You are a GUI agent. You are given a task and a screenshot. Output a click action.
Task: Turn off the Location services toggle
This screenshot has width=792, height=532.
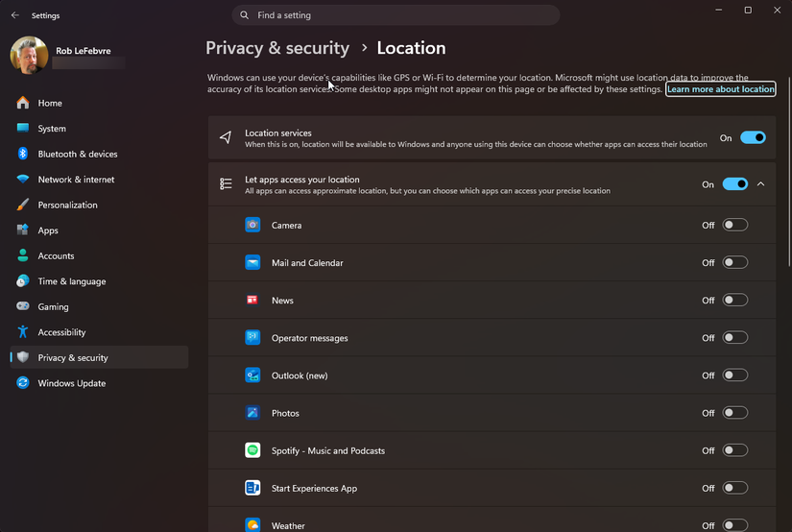point(753,137)
